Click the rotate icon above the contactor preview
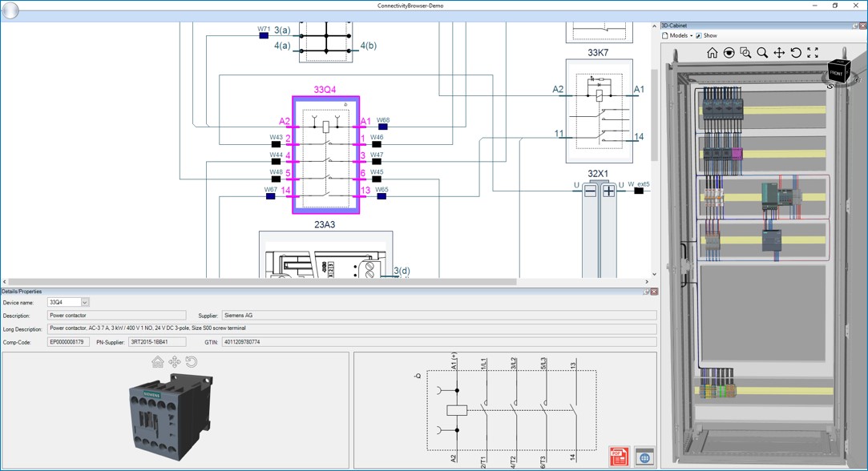Viewport: 868px width, 471px height. click(x=192, y=362)
